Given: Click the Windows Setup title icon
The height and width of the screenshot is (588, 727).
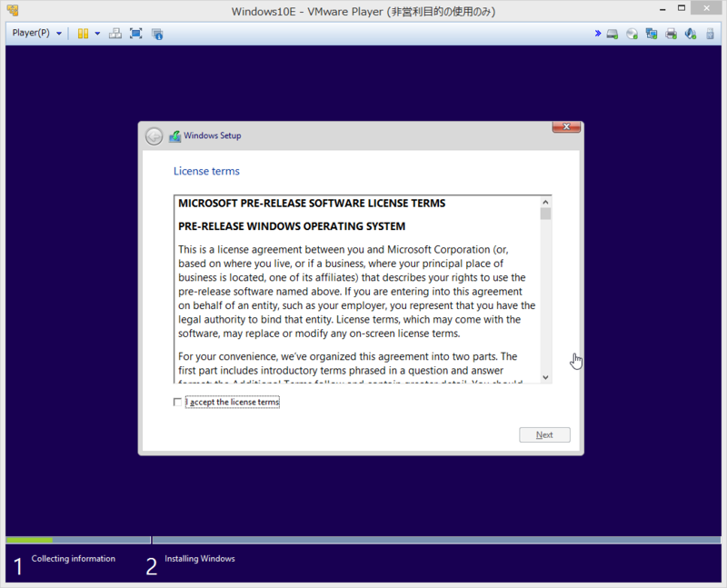Looking at the screenshot, I should click(x=174, y=136).
